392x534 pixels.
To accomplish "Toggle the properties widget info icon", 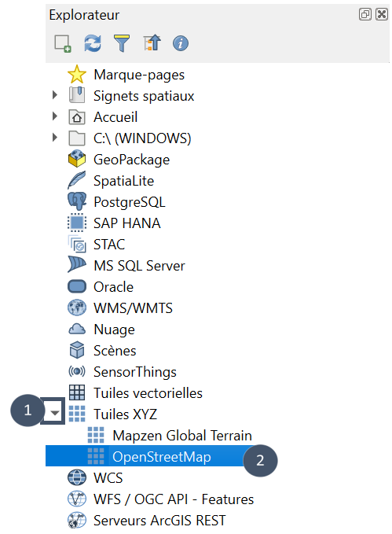I will [x=181, y=43].
